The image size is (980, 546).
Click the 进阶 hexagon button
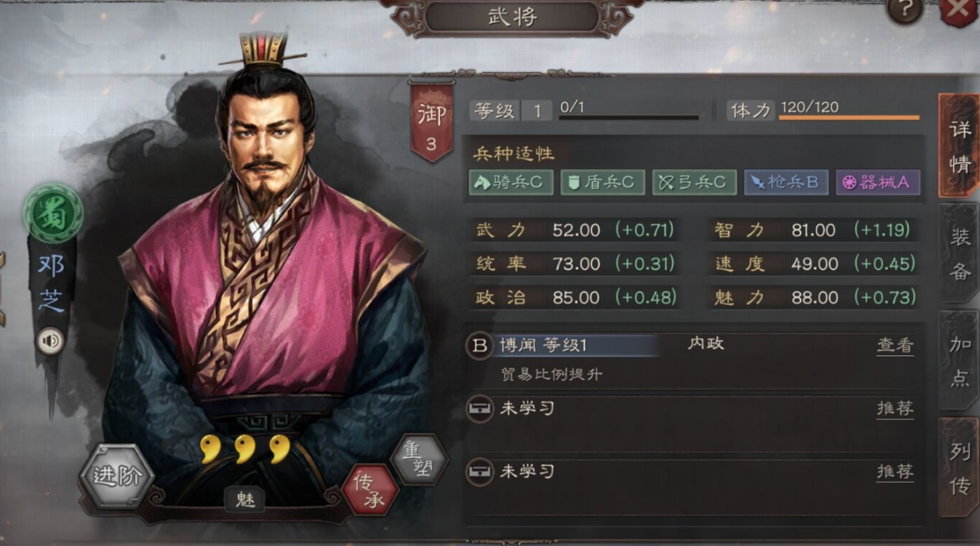pyautogui.click(x=117, y=476)
